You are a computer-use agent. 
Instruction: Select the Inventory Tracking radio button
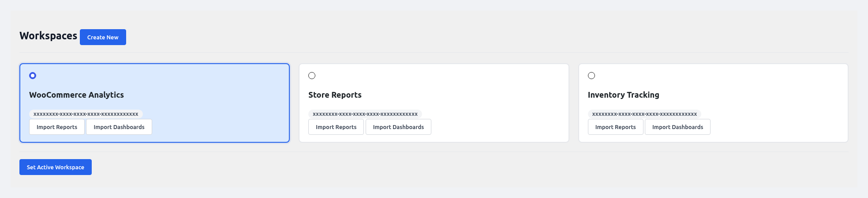coord(591,76)
